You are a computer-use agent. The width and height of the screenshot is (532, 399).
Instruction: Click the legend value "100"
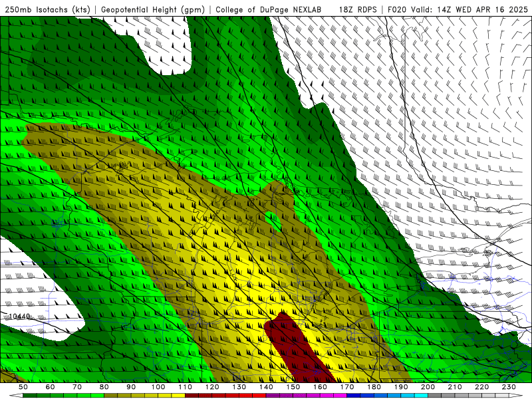click(158, 387)
